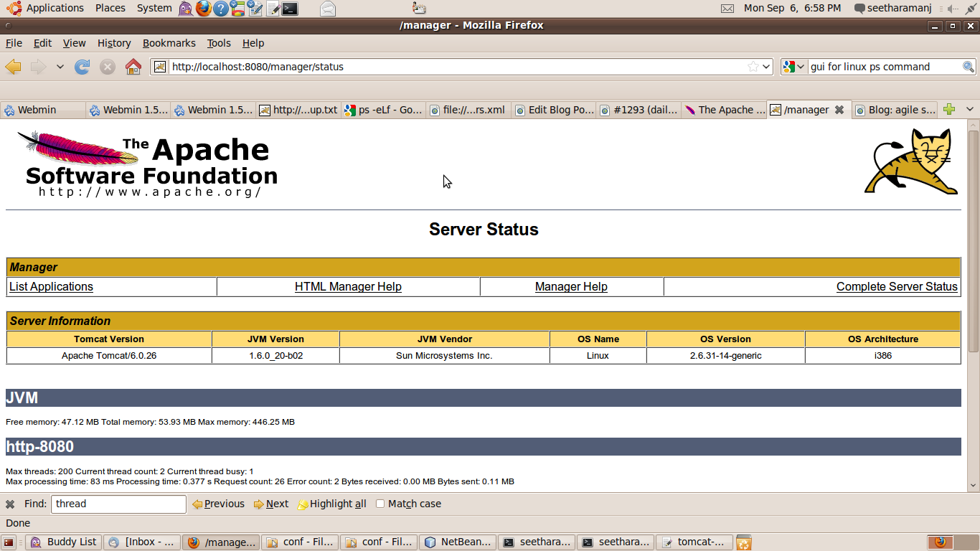Click Previous in the Find bar
The image size is (980, 551).
point(218,504)
